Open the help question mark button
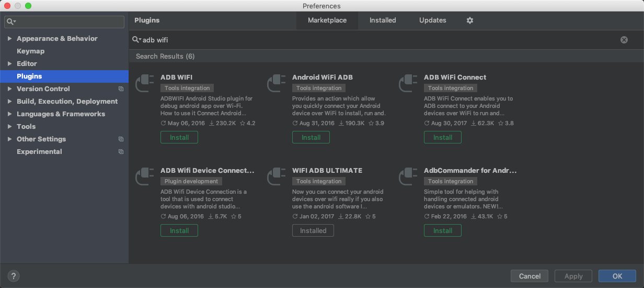The height and width of the screenshot is (288, 644). pyautogui.click(x=14, y=276)
